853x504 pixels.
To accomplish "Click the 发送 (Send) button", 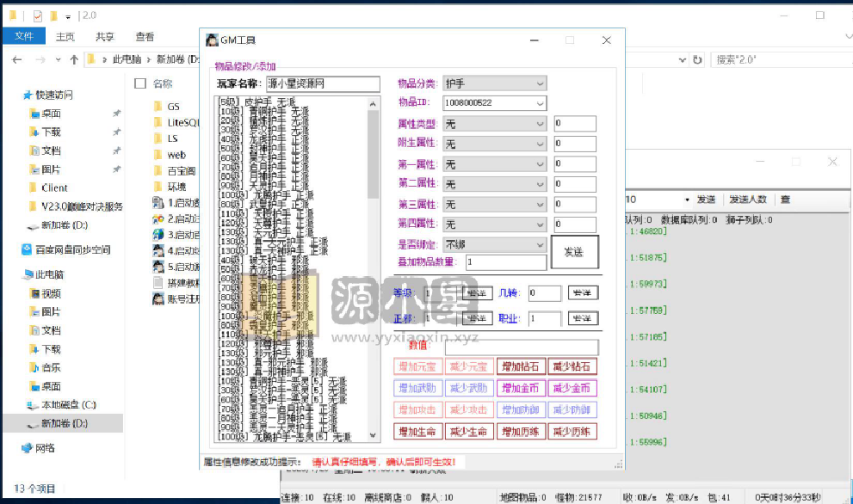I will (x=575, y=251).
